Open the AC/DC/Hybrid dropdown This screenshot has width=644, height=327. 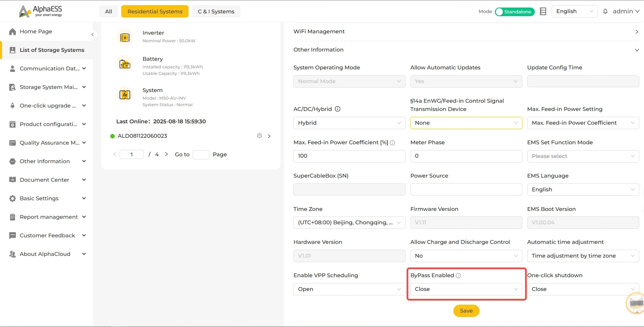349,123
